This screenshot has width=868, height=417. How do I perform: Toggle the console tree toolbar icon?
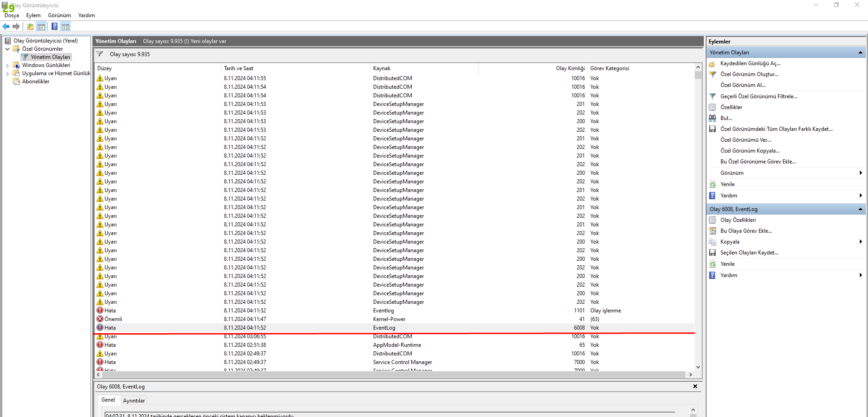[41, 27]
